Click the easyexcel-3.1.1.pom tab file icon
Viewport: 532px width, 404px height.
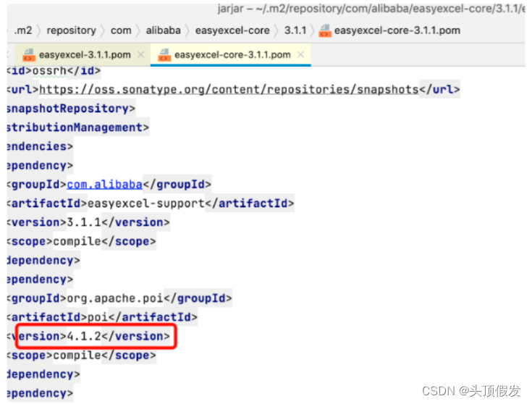tap(28, 54)
